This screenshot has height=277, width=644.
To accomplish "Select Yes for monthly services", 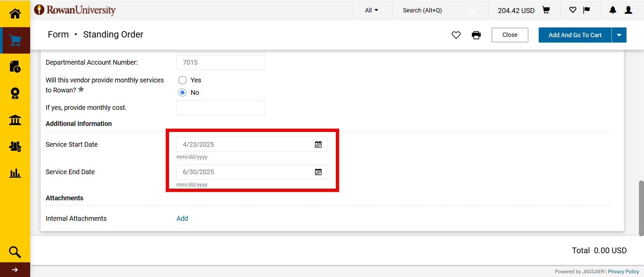I will click(x=182, y=80).
